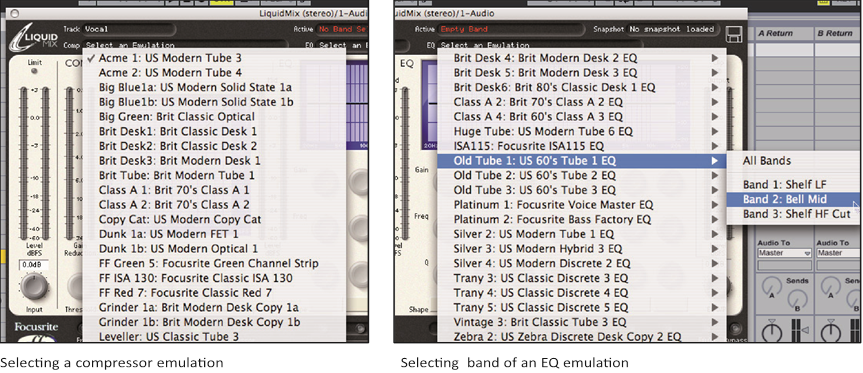Screen dimensions: 863x373
Task: Expand Brit Desk 5: Brit Modern Desk 3 EQ submenu arrow
Action: click(x=714, y=72)
